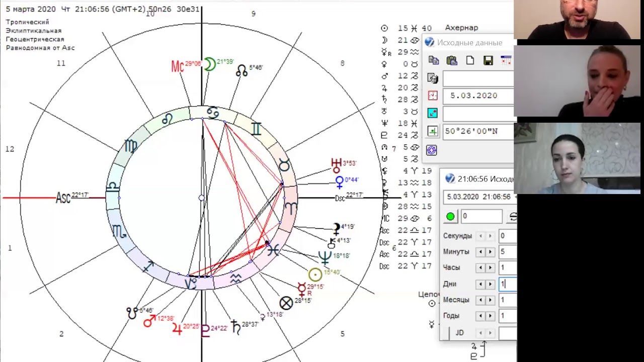Click the green coordinates icon beside latitude
The width and height of the screenshot is (644, 362).
432,131
